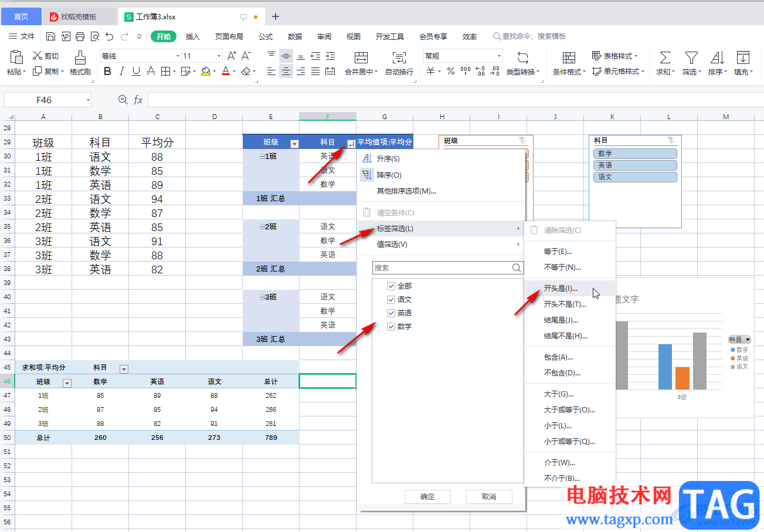
Task: Click the Filter (筛选) funnel icon
Action: click(691, 57)
